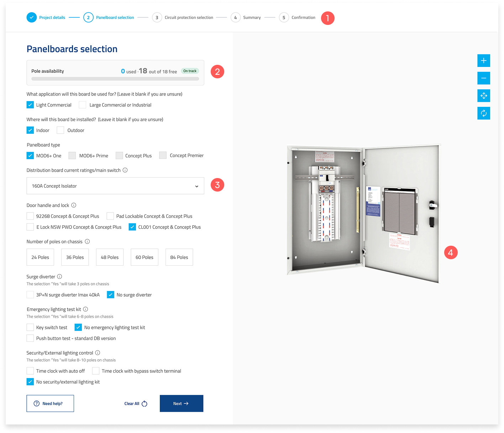Image resolution: width=504 pixels, height=433 pixels.
Task: Click the Next button
Action: click(182, 403)
